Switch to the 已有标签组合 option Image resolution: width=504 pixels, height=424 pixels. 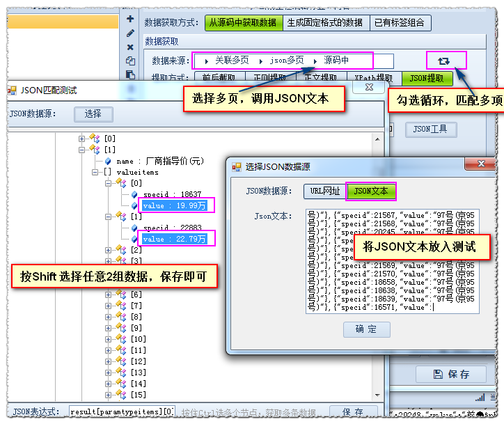click(400, 22)
